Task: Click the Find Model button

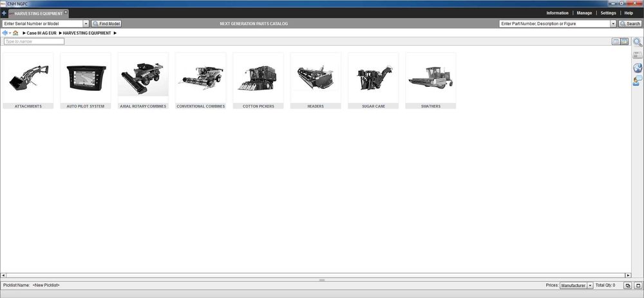Action: [106, 24]
